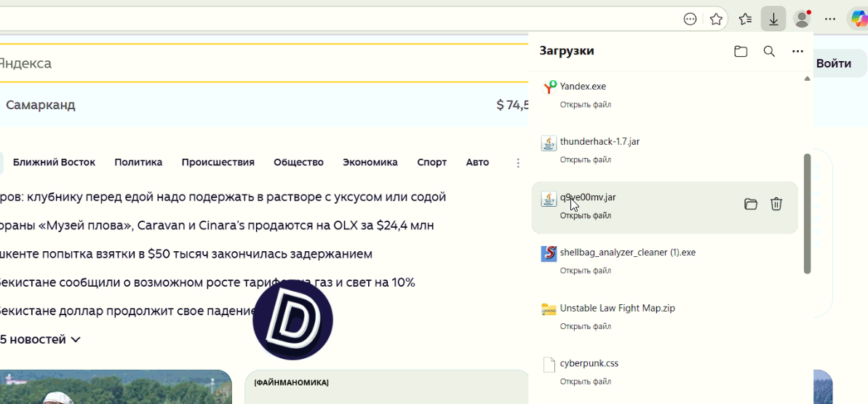Screen dimensions: 868x404
Task: Open file link under Yandex.exe
Action: tap(585, 105)
